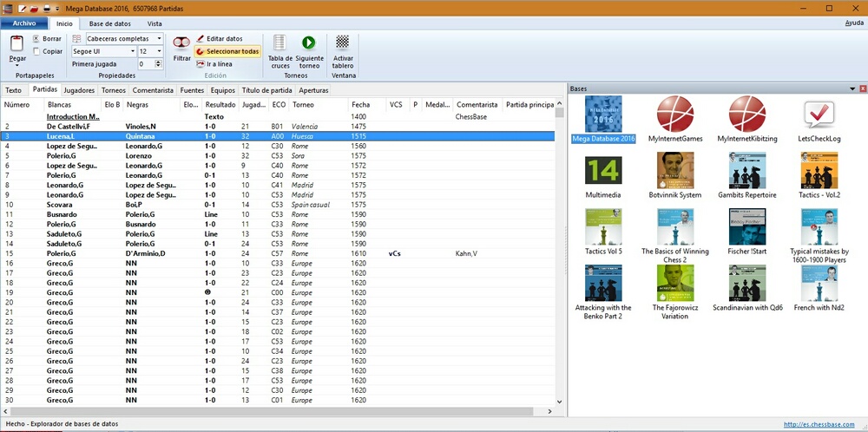Open the MyInternetGames database
Screen dimensions: 868x432
click(x=674, y=114)
